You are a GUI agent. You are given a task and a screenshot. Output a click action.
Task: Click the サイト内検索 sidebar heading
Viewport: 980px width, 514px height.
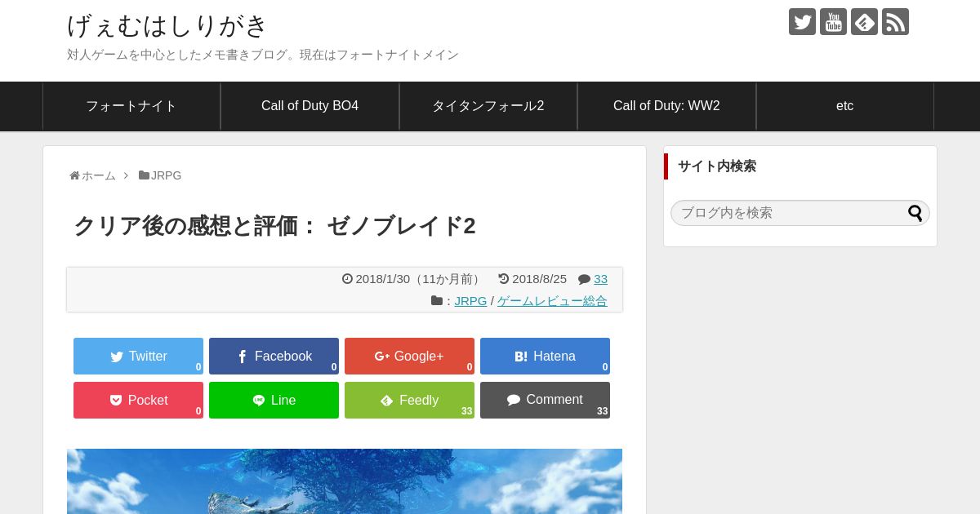[717, 166]
